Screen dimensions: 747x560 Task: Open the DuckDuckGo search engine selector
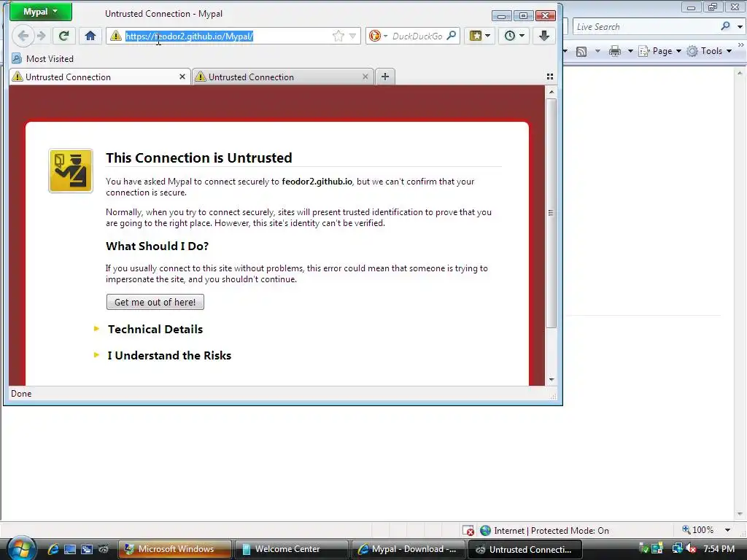379,36
